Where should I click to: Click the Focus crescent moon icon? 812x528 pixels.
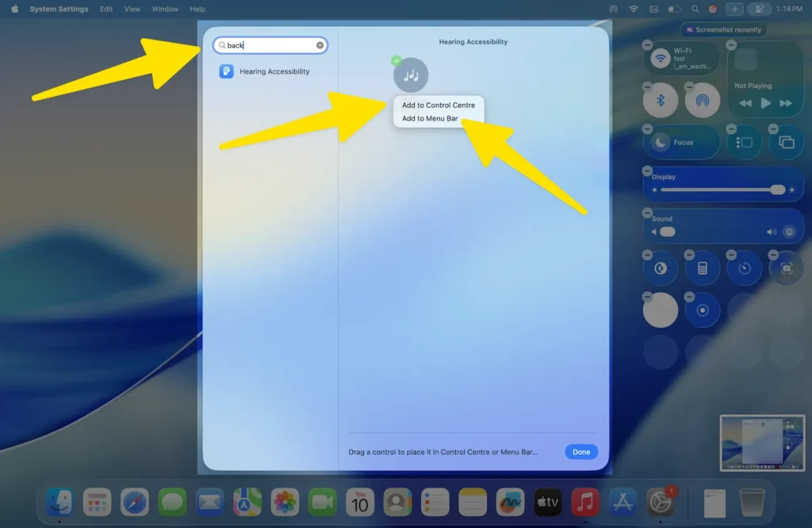(660, 141)
